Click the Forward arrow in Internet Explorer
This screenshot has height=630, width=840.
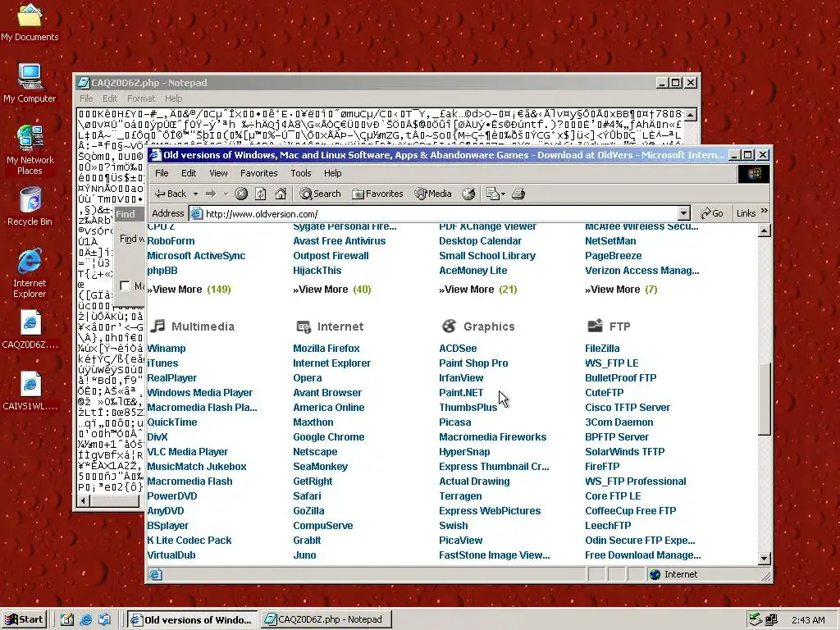tap(211, 194)
